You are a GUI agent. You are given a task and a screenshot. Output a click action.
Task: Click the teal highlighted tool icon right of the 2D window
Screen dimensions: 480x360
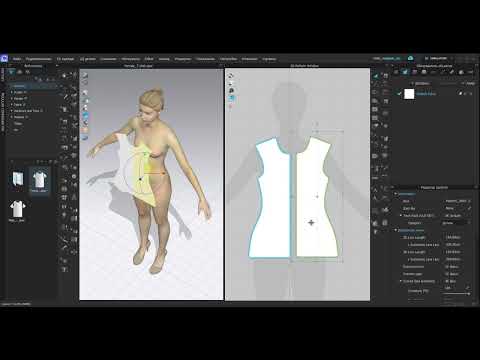(376, 76)
